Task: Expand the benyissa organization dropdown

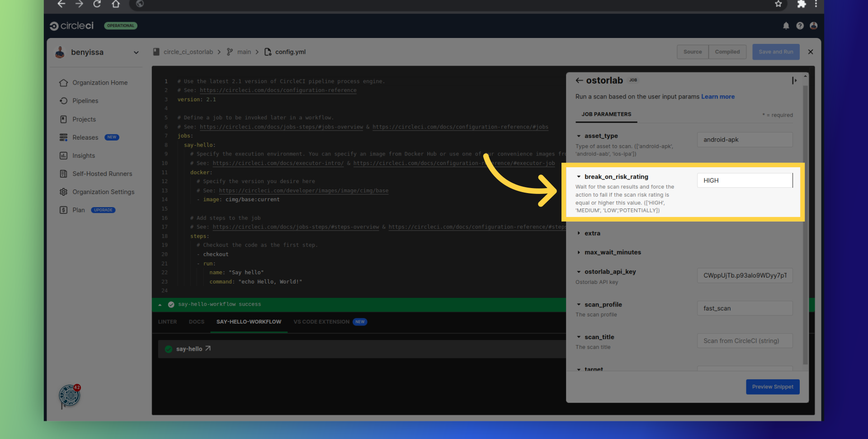Action: pos(136,52)
